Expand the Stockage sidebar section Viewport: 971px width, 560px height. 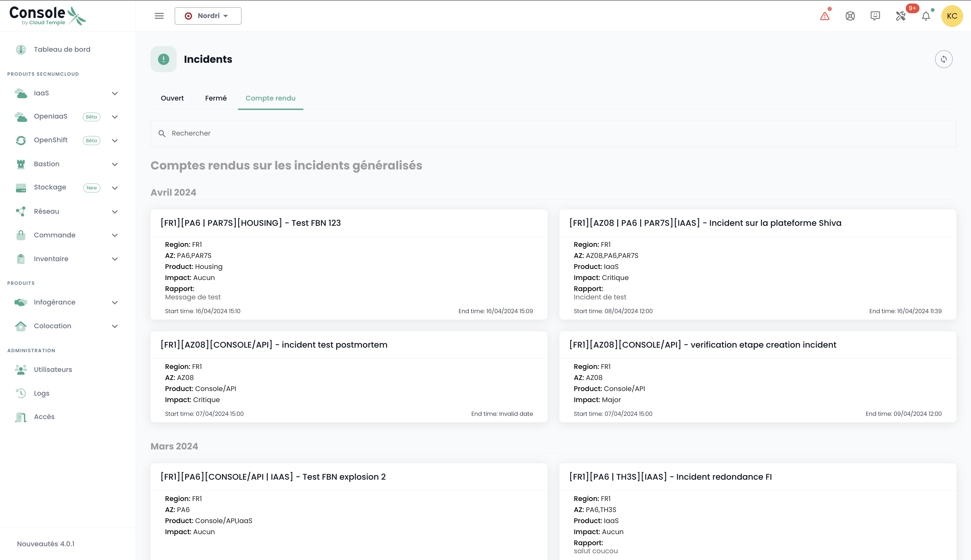click(114, 188)
